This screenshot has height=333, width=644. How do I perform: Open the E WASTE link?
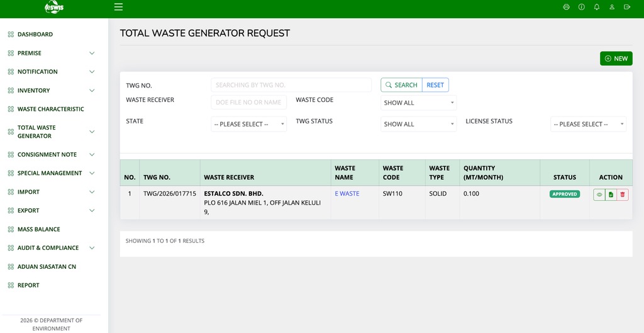click(347, 194)
